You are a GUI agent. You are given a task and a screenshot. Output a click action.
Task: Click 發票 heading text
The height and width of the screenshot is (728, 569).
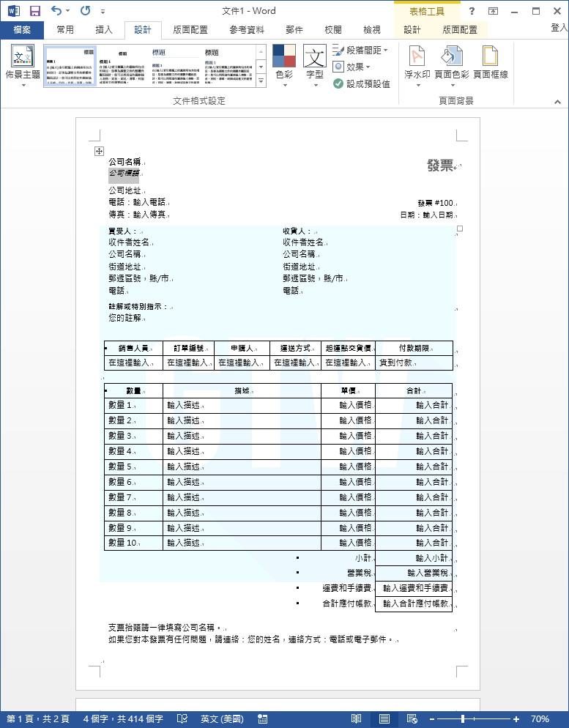440,165
